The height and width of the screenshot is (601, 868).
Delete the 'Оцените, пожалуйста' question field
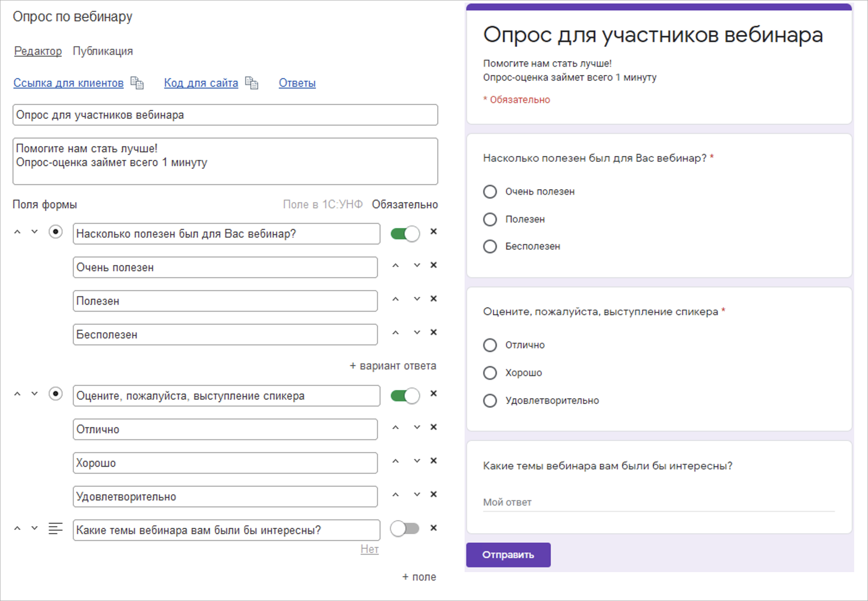tap(434, 394)
